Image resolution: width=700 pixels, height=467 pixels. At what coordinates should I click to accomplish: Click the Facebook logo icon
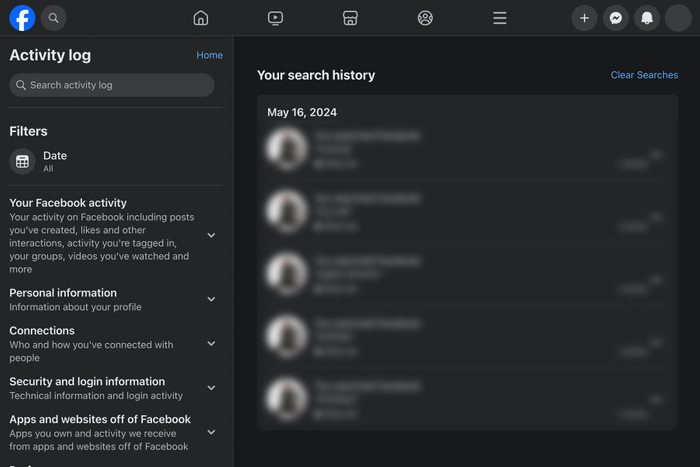pyautogui.click(x=22, y=18)
